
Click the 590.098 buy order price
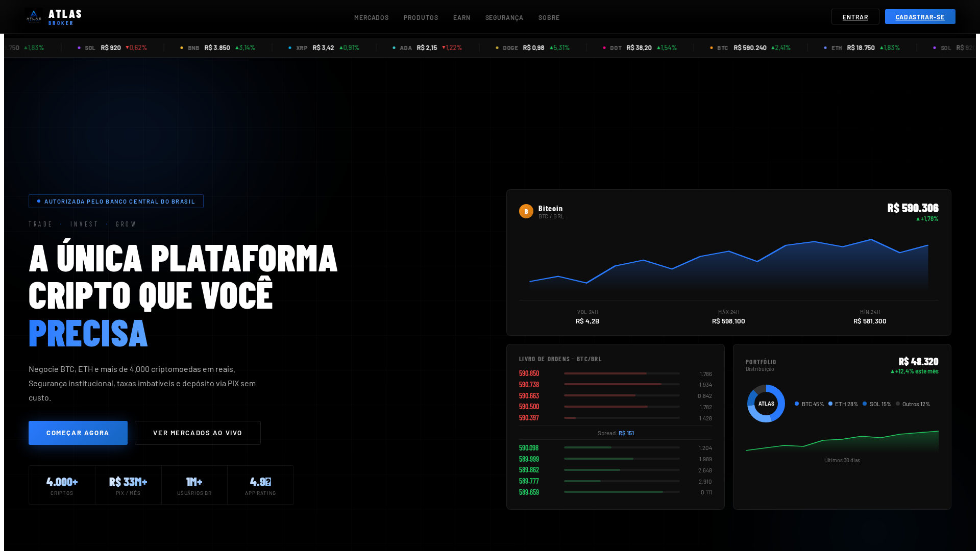[x=529, y=448]
